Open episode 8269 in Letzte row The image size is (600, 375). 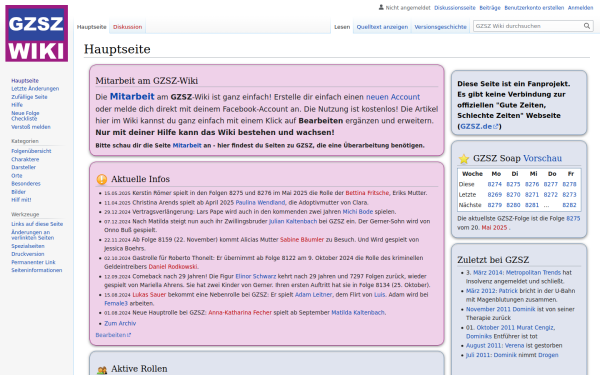pyautogui.click(x=494, y=195)
